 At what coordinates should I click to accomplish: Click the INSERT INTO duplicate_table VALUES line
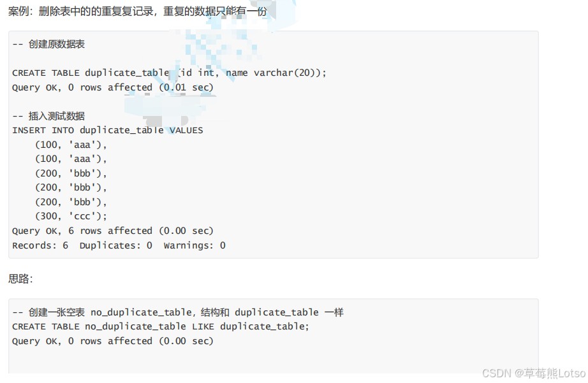107,130
